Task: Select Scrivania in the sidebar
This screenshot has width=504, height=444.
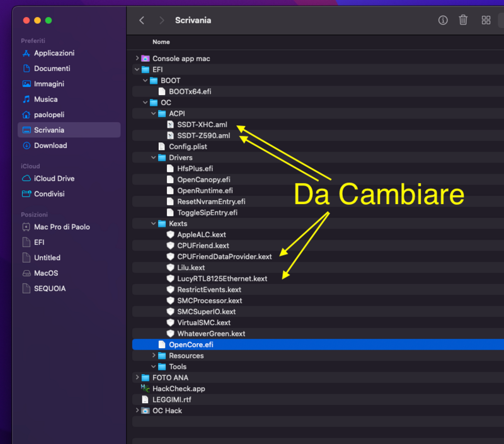Action: click(x=69, y=130)
